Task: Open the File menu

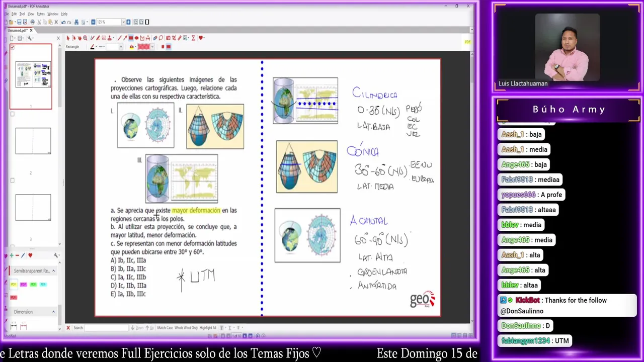Action: coord(7,14)
